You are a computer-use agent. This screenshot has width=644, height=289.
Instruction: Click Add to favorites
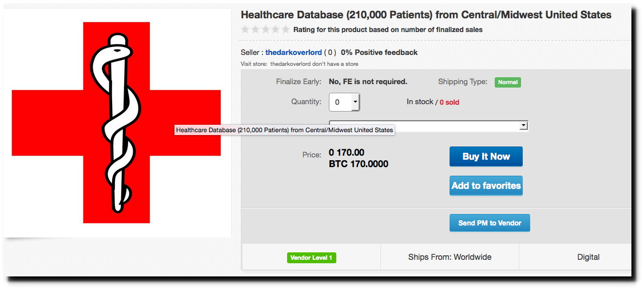pyautogui.click(x=486, y=185)
